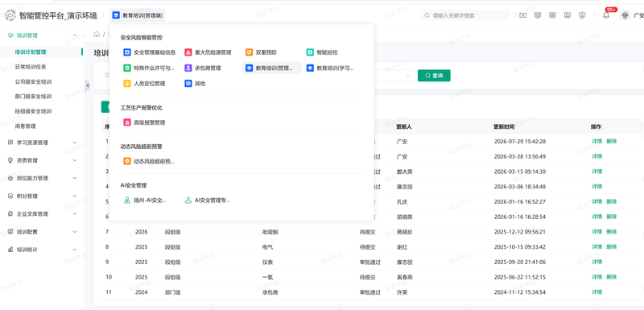Open the user avatar menu

625,15
